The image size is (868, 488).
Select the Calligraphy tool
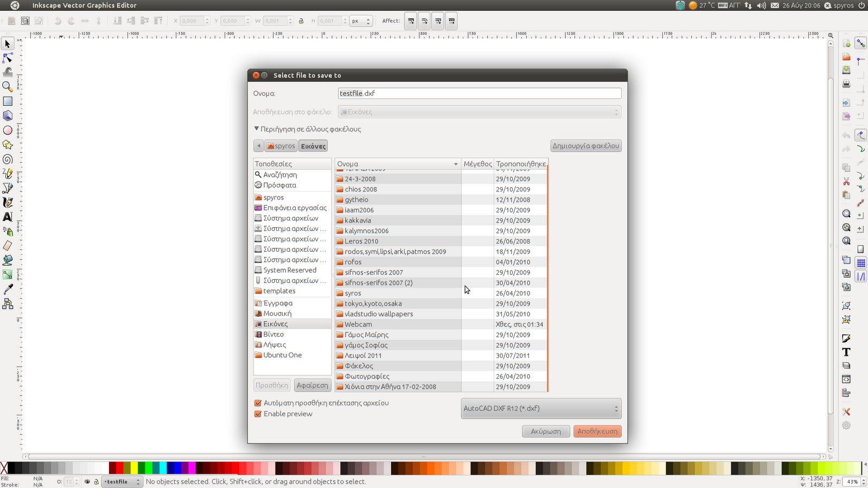8,202
